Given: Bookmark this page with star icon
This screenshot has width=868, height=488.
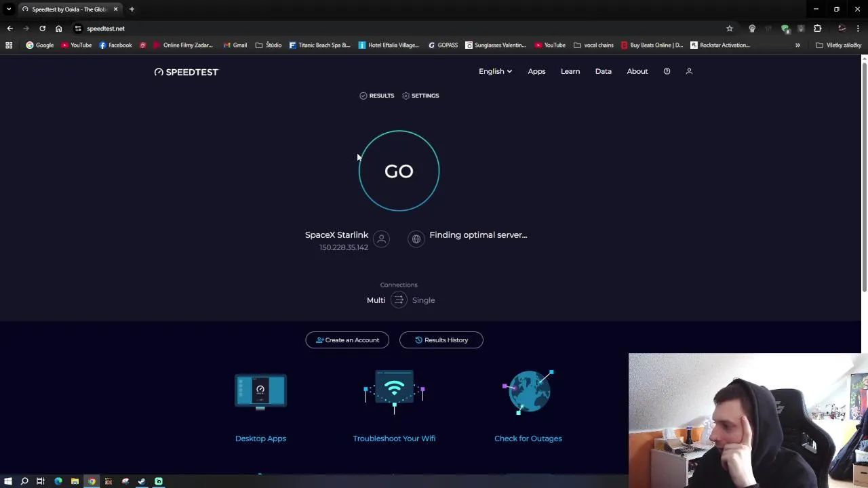Looking at the screenshot, I should click(730, 28).
